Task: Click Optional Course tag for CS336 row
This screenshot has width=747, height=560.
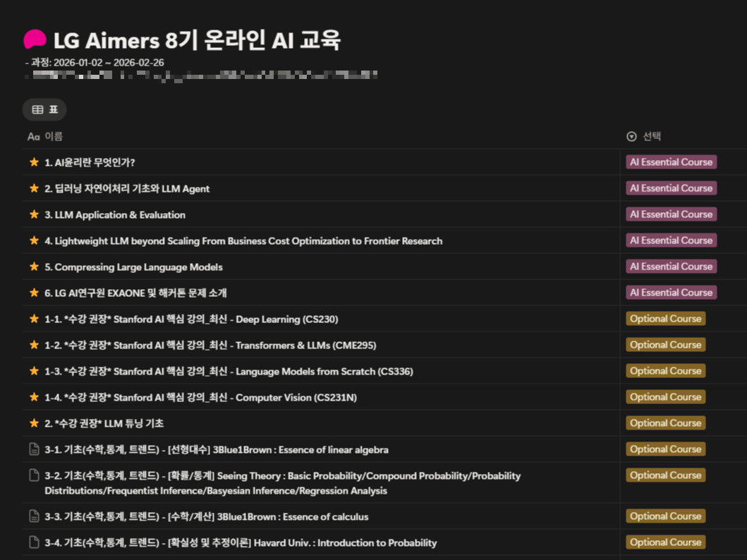Action: point(666,371)
